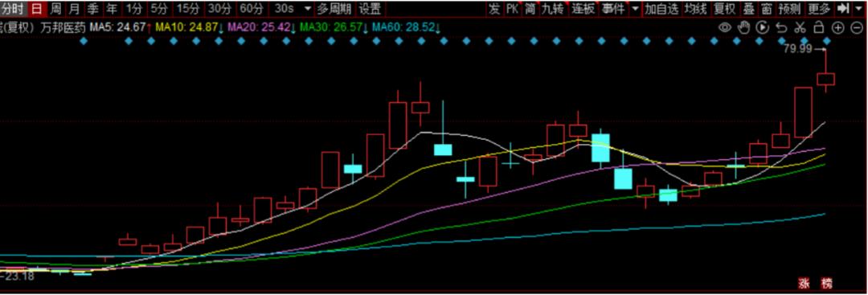This screenshot has height=295, width=868.
Task: Start chart replay with the play icon
Action: point(763,27)
